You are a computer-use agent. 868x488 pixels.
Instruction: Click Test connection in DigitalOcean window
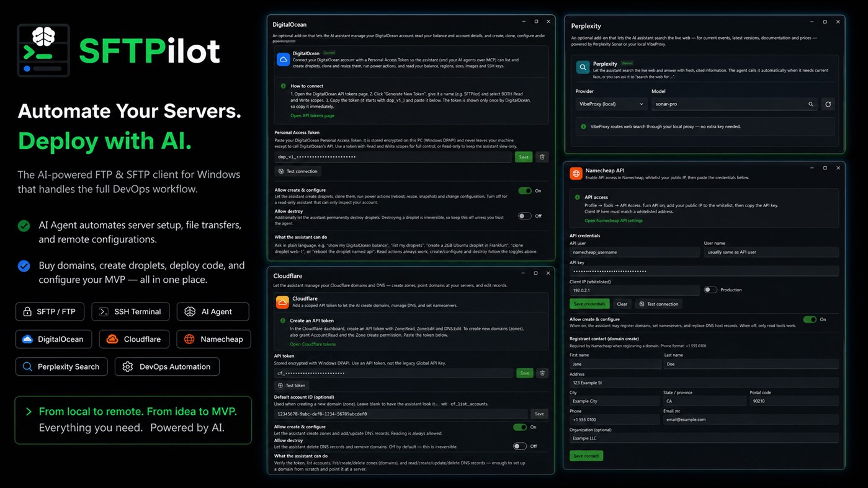coord(298,171)
